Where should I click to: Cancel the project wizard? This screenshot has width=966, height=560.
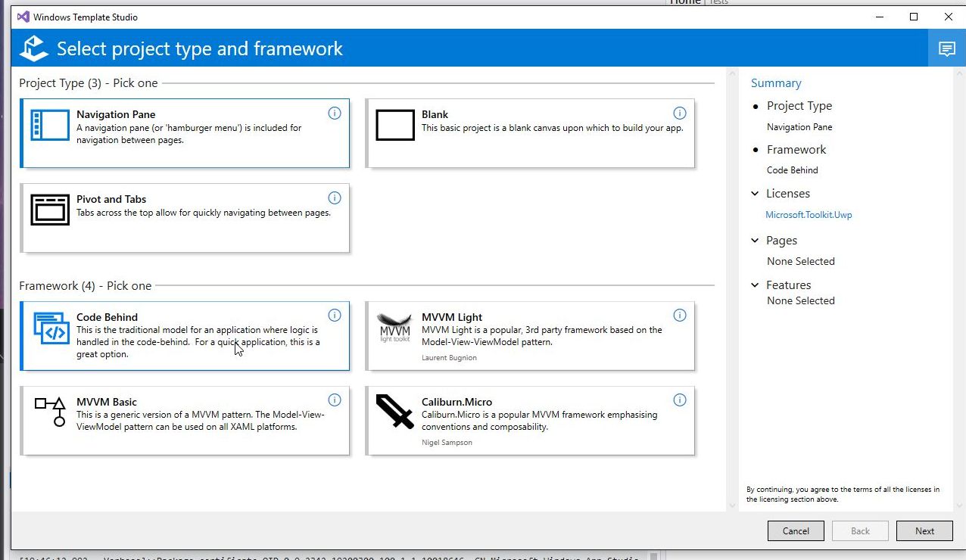pyautogui.click(x=796, y=530)
